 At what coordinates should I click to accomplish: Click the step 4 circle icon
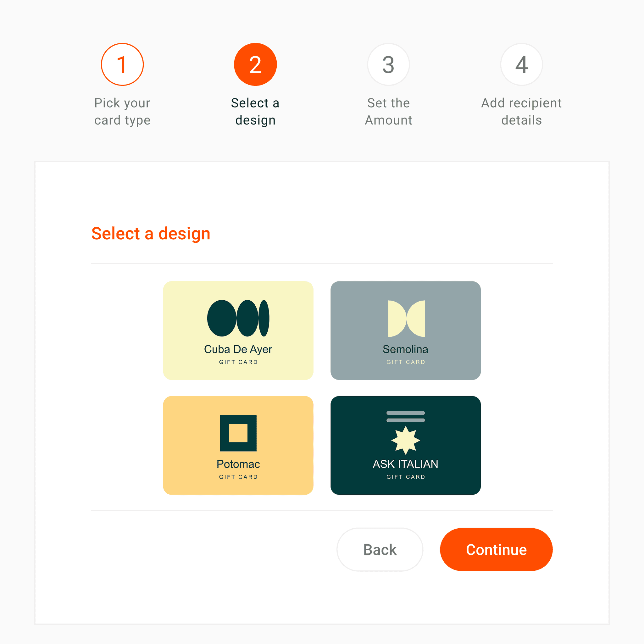click(x=521, y=64)
